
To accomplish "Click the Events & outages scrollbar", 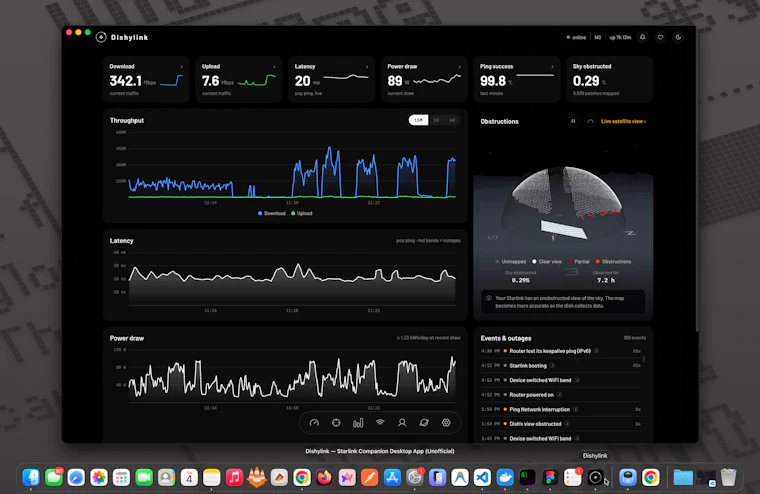I will [x=644, y=359].
